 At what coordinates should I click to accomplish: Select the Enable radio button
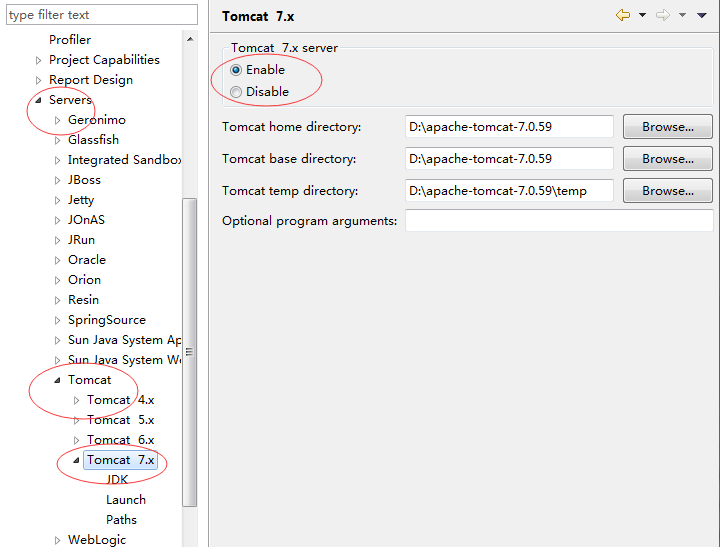tap(236, 70)
